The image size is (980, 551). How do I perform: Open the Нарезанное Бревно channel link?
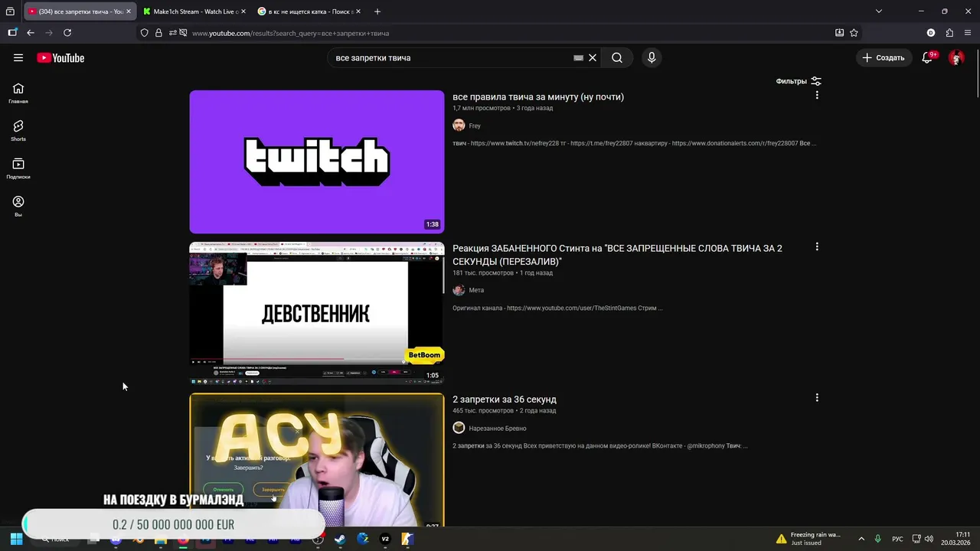[498, 429]
